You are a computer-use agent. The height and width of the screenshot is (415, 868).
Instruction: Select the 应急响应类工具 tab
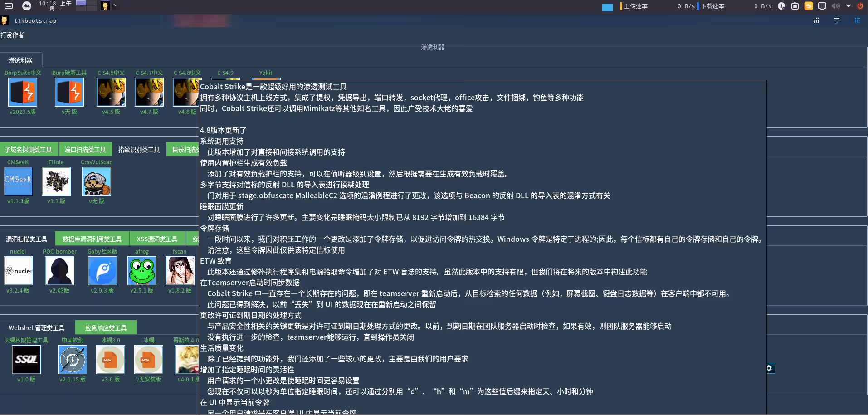tap(106, 328)
